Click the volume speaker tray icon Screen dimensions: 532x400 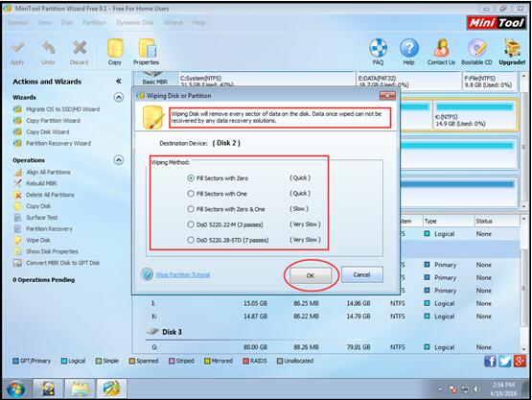coord(477,389)
